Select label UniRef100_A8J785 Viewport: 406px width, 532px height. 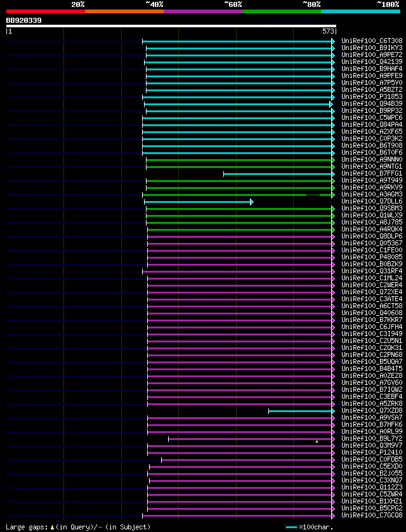tap(372, 222)
